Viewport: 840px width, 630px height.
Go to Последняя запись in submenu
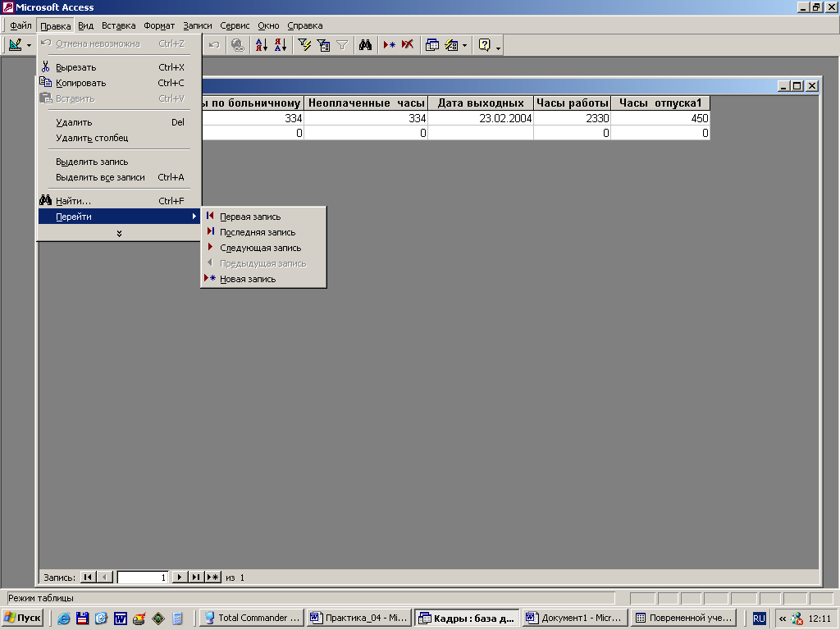(263, 232)
